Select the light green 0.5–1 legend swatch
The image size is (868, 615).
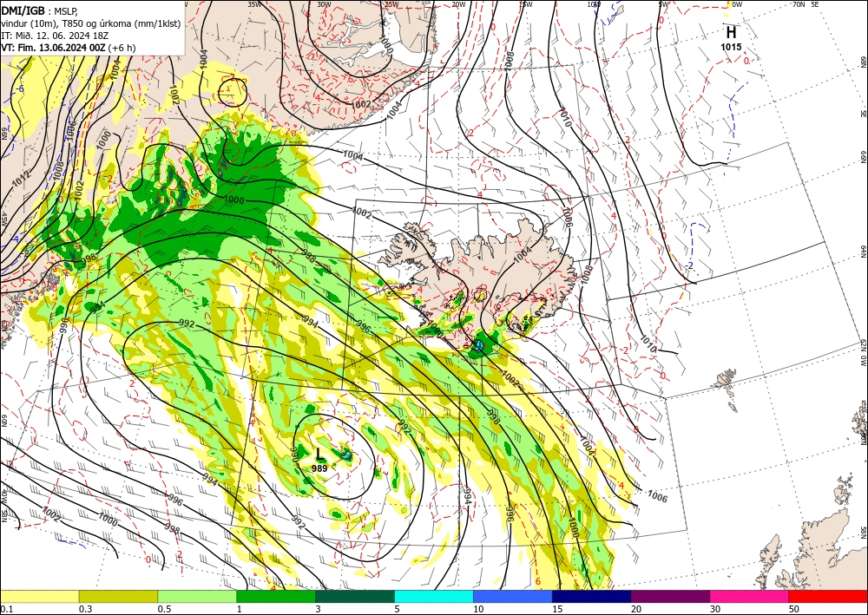point(197,596)
